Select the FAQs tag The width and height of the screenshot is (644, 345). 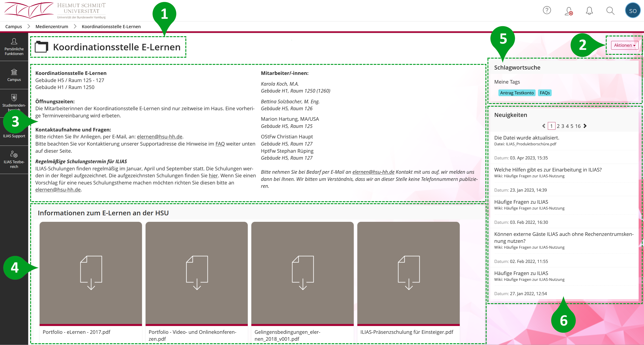coord(544,93)
